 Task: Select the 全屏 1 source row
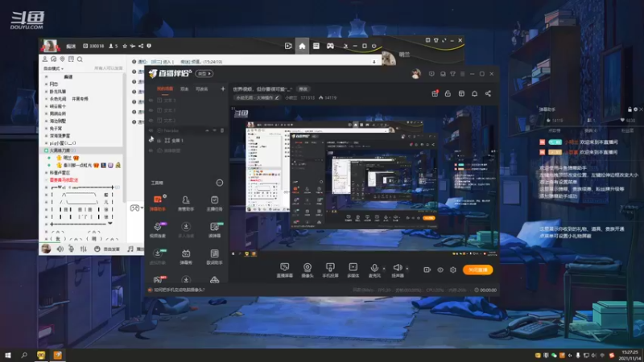pos(188,140)
